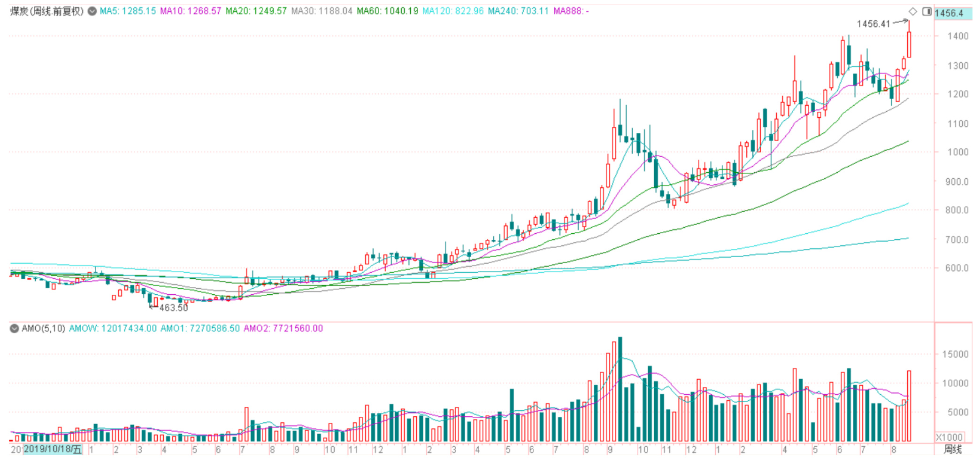Click the 2019/10/18 date marker
The height and width of the screenshot is (459, 980).
(x=53, y=449)
